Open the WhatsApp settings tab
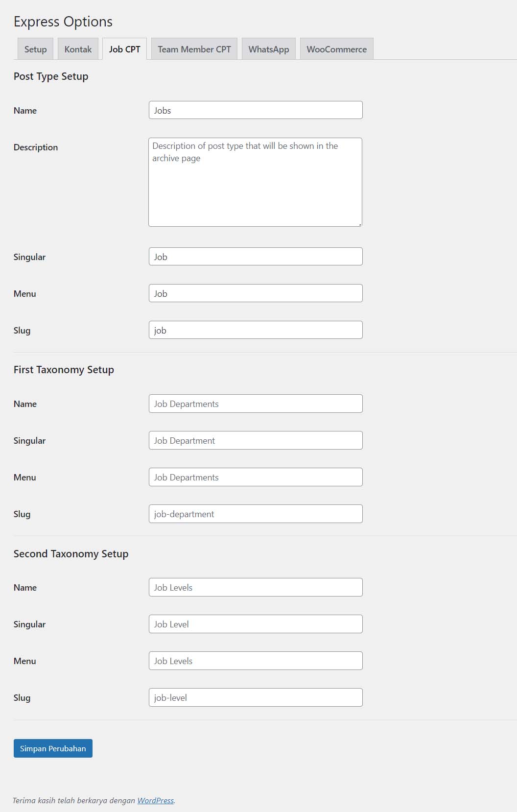The image size is (517, 812). [268, 49]
